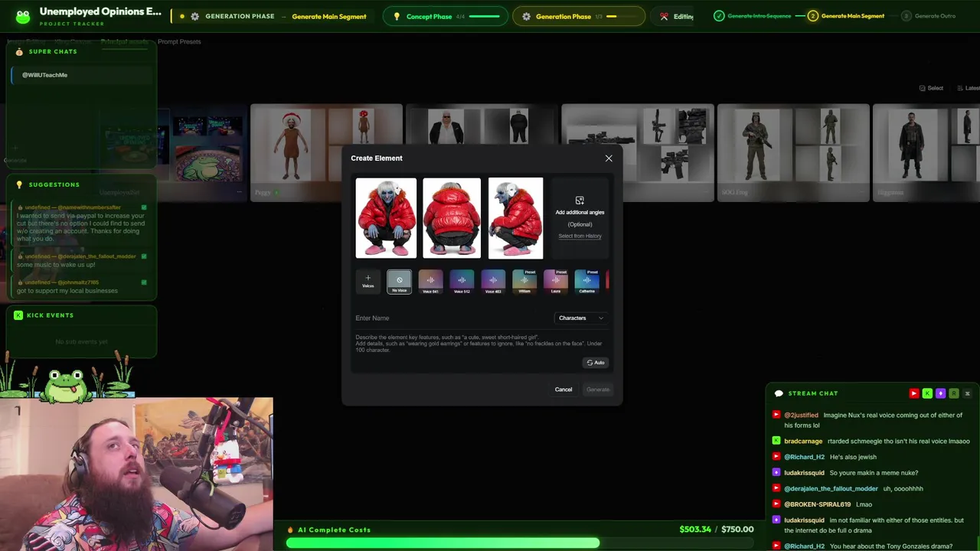980x551 pixels.
Task: Open the rifle weapon asset card
Action: 638,152
